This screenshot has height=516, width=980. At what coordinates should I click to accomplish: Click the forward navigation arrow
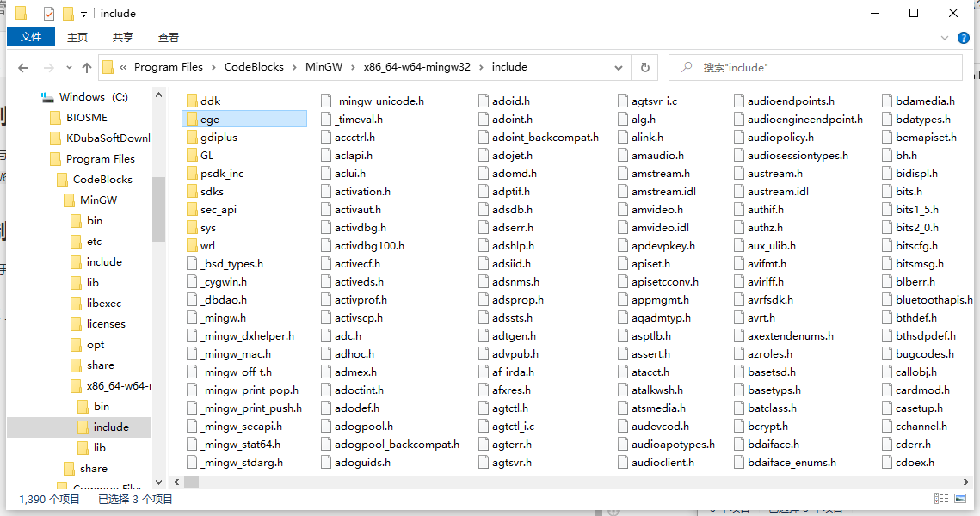pos(49,67)
